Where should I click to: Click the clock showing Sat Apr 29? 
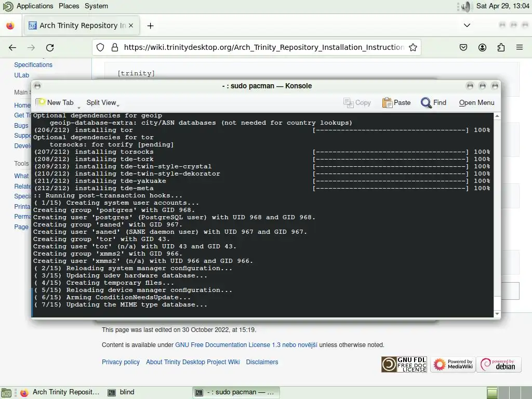point(502,6)
